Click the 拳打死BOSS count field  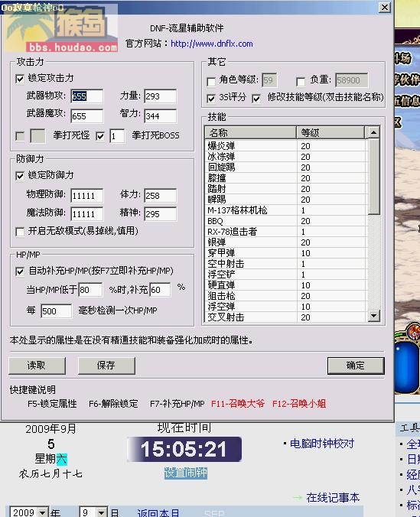click(x=117, y=136)
